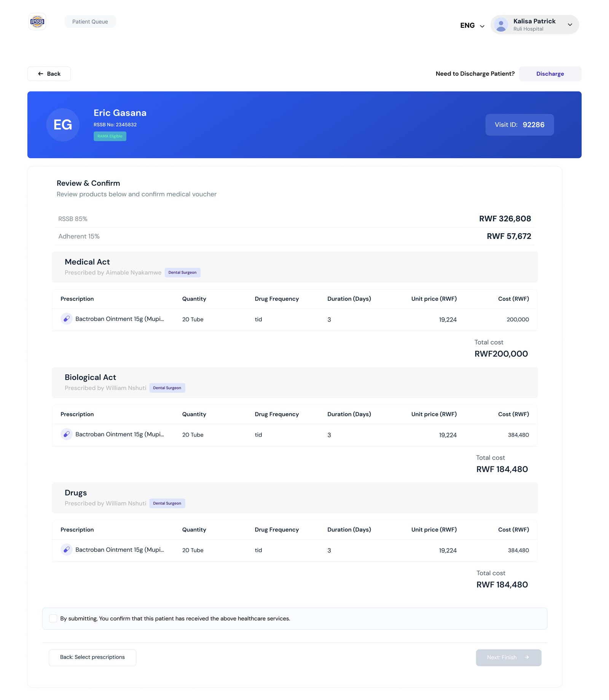Click the pill icon in Biological Act row
The height and width of the screenshot is (700, 609).
pos(67,434)
